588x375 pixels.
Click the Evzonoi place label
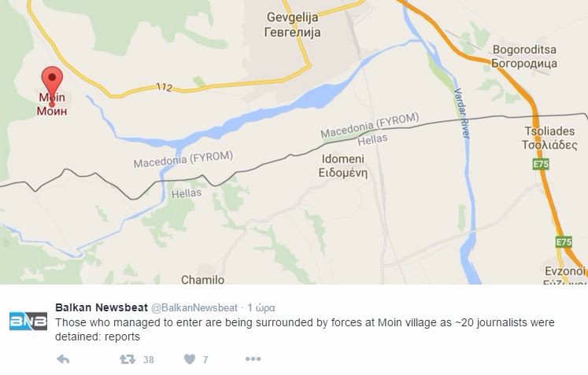tap(564, 271)
